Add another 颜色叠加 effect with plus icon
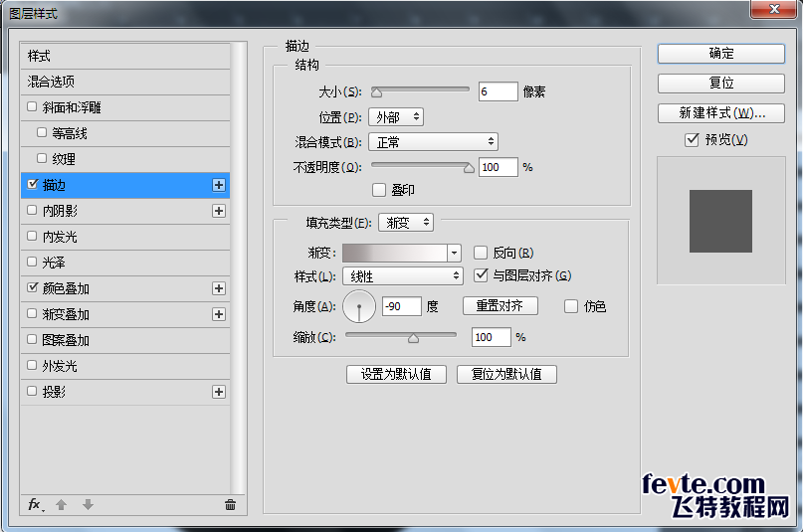Image resolution: width=803 pixels, height=532 pixels. (x=219, y=288)
